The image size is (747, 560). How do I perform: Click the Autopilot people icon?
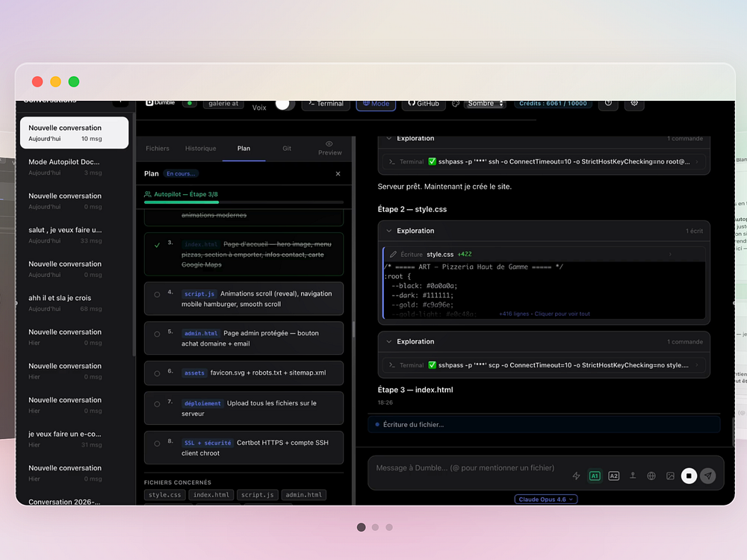pos(148,194)
